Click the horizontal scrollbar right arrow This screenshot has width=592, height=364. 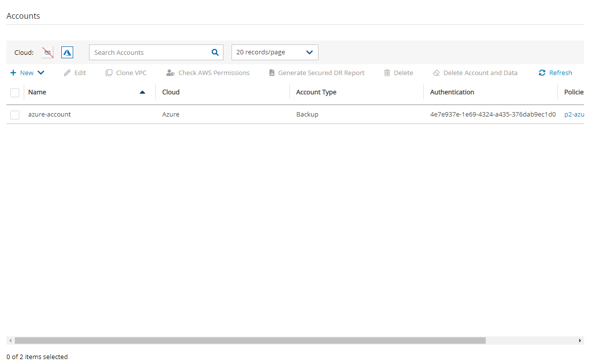pos(580,341)
